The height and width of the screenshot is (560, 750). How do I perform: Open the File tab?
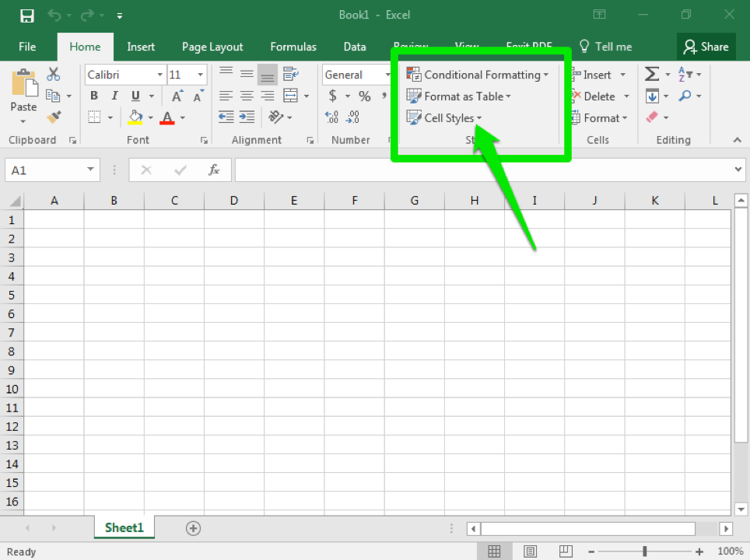27,47
